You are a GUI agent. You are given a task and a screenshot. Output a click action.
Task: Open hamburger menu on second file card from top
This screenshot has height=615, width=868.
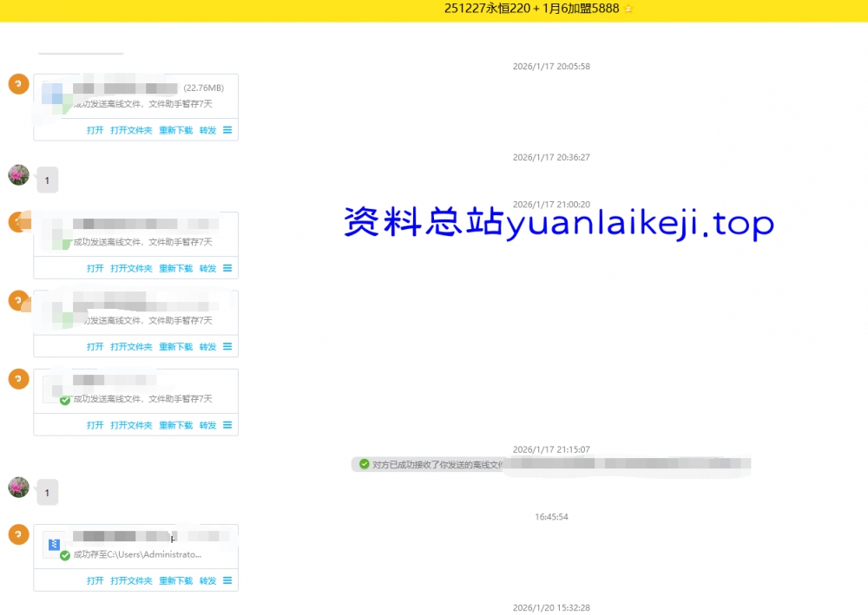point(227,268)
